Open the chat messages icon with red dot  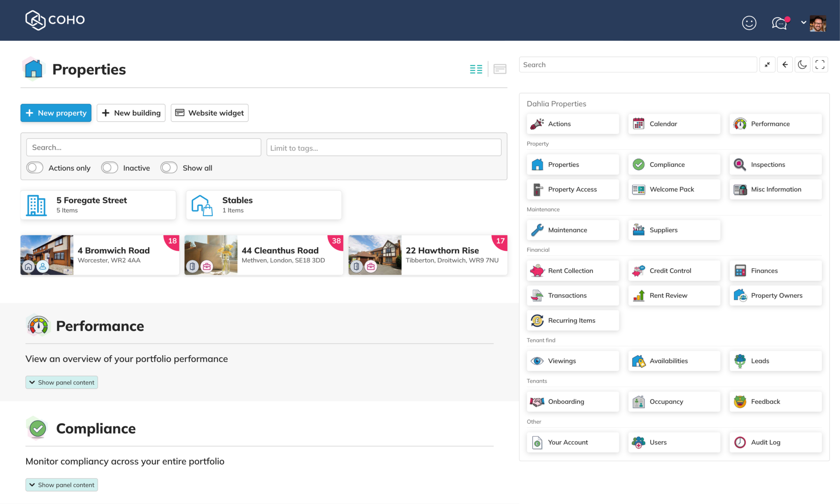[780, 23]
